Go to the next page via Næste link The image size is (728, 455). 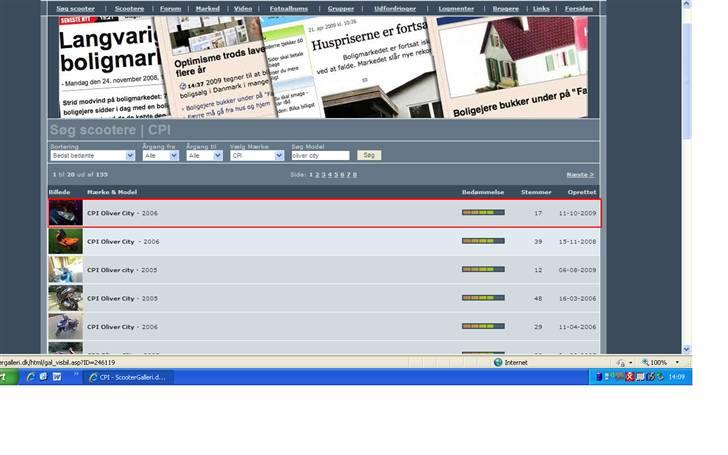(580, 174)
